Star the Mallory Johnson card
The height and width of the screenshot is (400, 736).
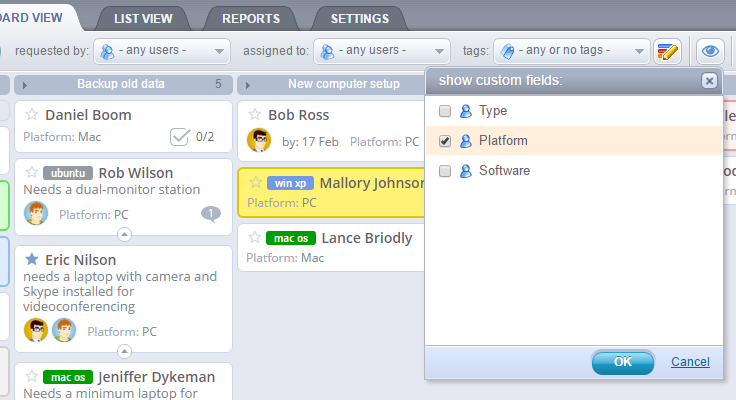tap(255, 182)
